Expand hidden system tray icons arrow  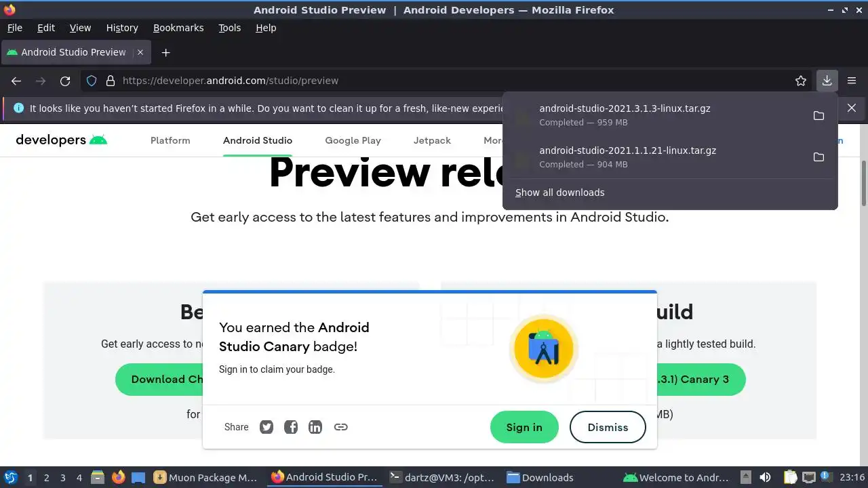click(x=745, y=478)
